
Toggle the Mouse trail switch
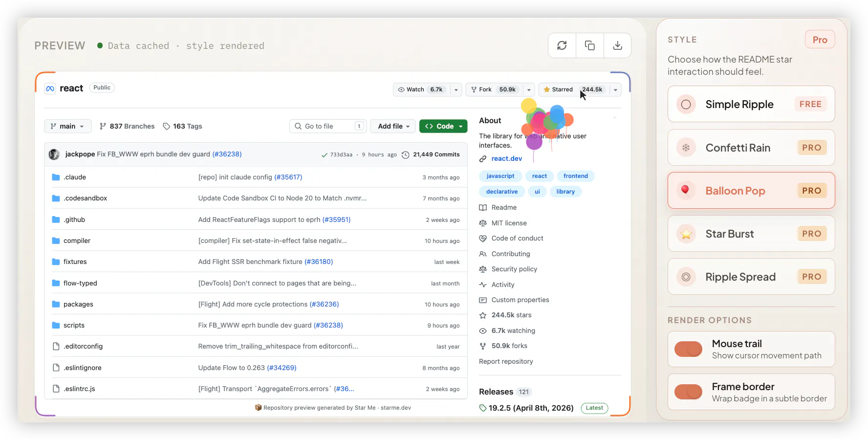coord(688,349)
